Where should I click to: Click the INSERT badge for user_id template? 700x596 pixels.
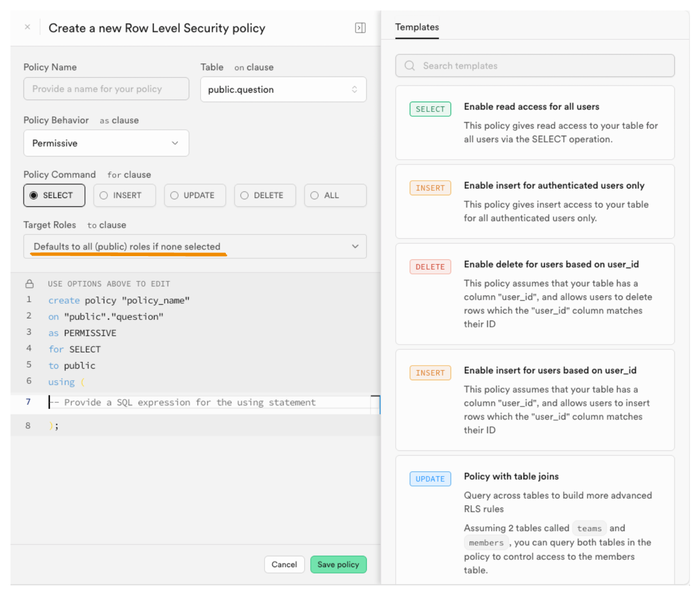[430, 373]
